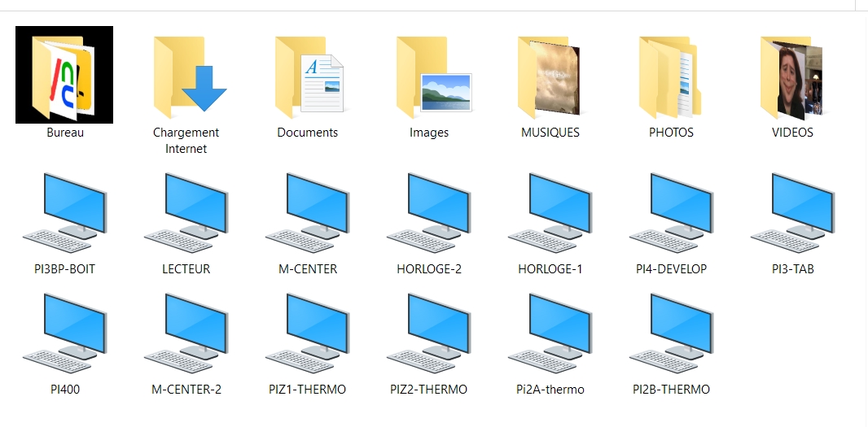Open the Chargement Internet downloads folder icon
Screen dimensions: 868x427
190,77
